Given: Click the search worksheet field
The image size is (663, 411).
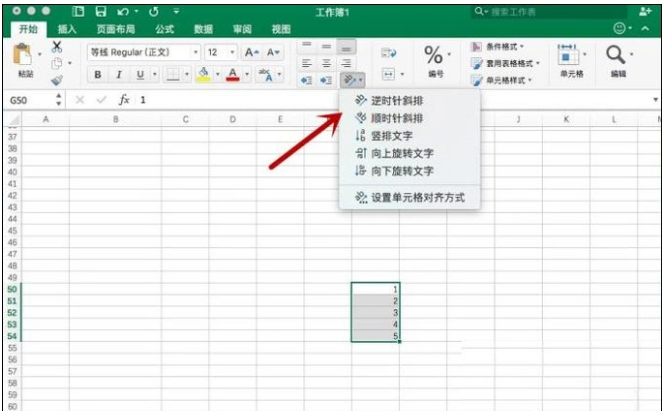Looking at the screenshot, I should (550, 11).
